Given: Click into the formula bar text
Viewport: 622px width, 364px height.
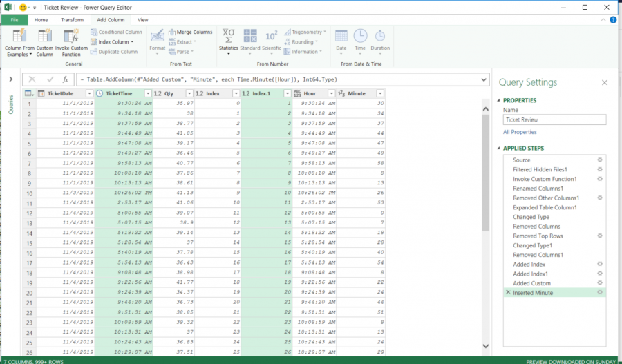Looking at the screenshot, I should [x=278, y=79].
